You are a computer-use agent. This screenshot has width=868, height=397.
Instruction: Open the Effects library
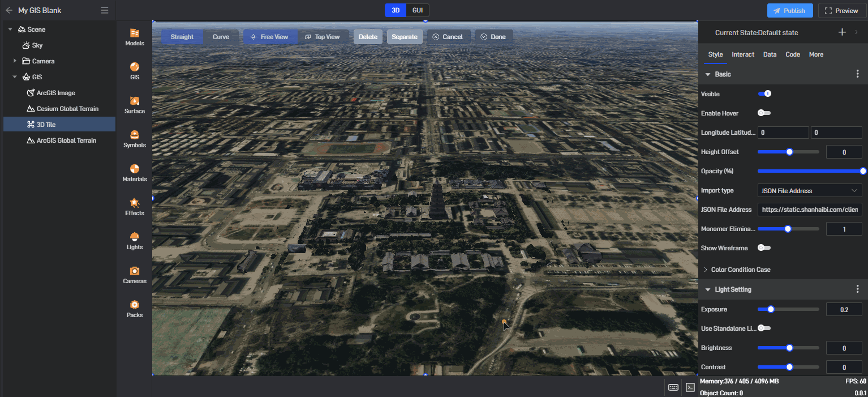coord(135,207)
